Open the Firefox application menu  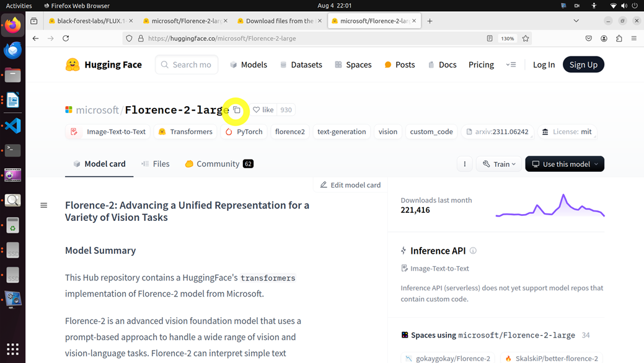pyautogui.click(x=633, y=38)
